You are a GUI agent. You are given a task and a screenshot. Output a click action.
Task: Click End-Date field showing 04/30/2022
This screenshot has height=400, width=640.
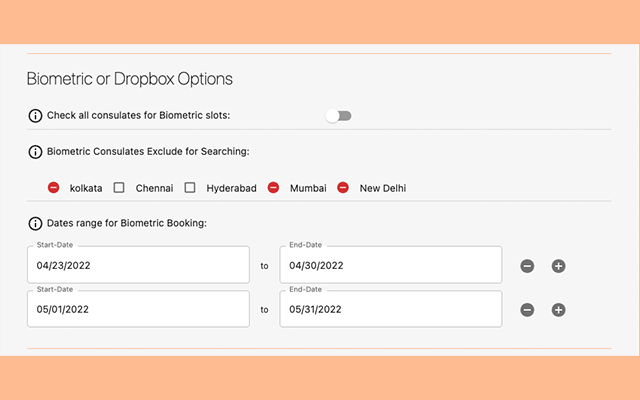390,266
